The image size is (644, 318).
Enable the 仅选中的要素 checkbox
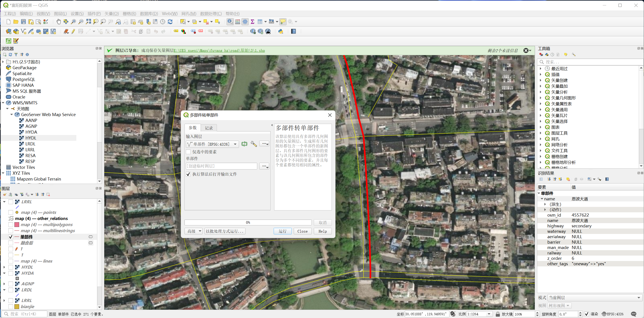[189, 152]
